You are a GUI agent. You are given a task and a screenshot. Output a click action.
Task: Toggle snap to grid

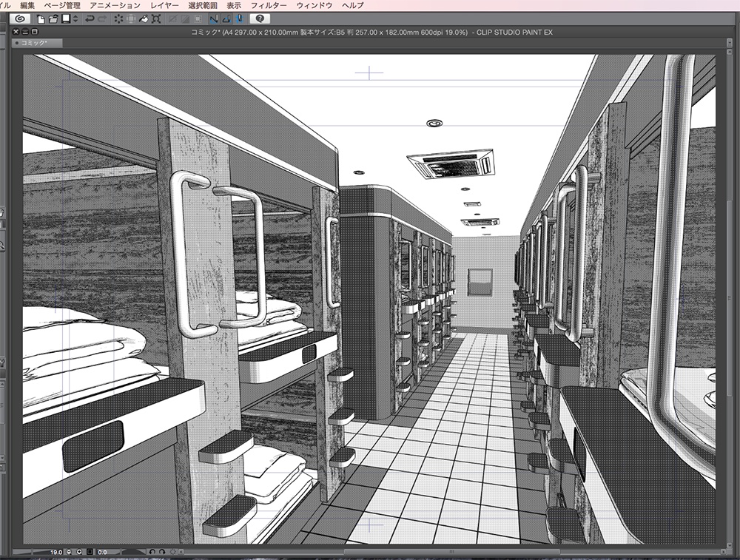(x=239, y=19)
